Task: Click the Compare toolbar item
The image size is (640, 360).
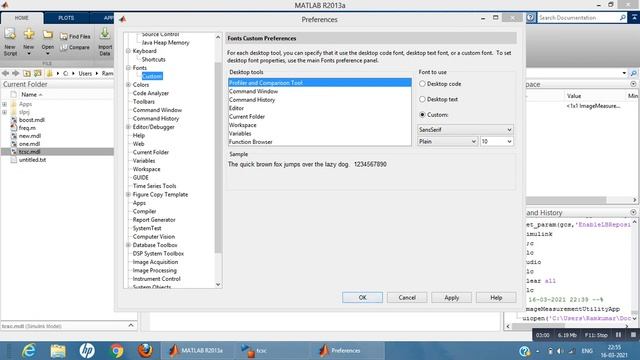Action: tap(75, 47)
